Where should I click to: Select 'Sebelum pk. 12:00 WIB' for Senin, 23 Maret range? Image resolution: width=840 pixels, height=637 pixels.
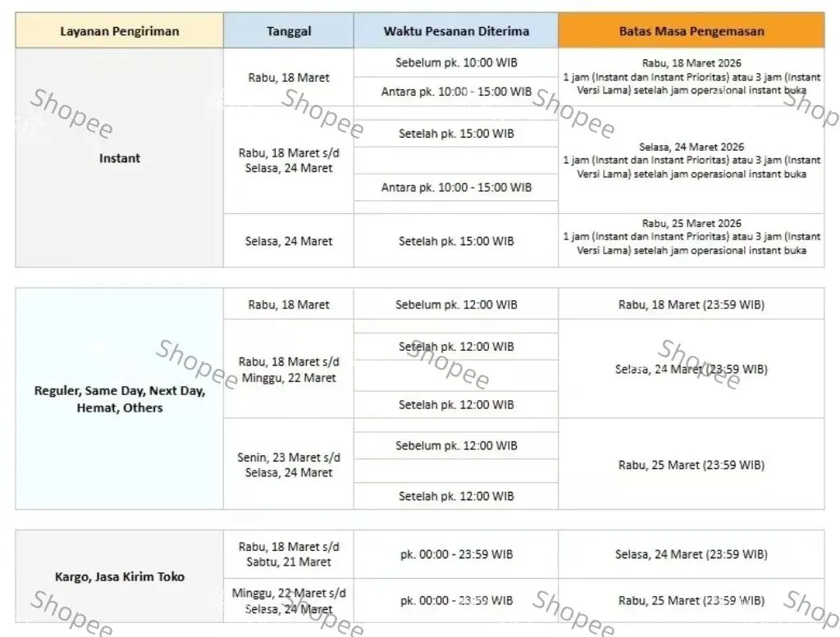pyautogui.click(x=456, y=445)
